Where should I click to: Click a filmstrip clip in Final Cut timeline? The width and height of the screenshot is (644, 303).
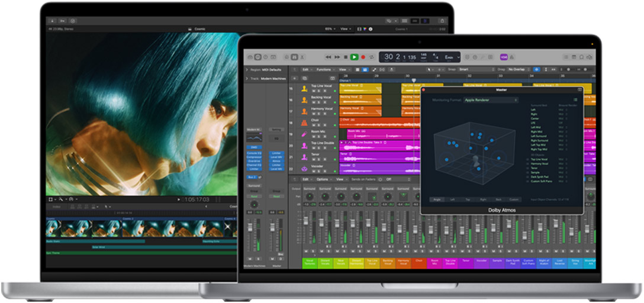107,228
